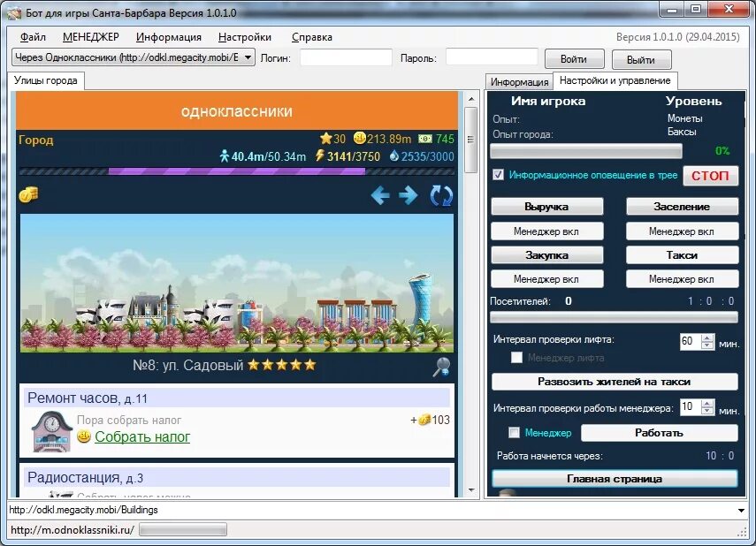Decrease the lift check interval value
The image size is (756, 546).
coord(707,345)
